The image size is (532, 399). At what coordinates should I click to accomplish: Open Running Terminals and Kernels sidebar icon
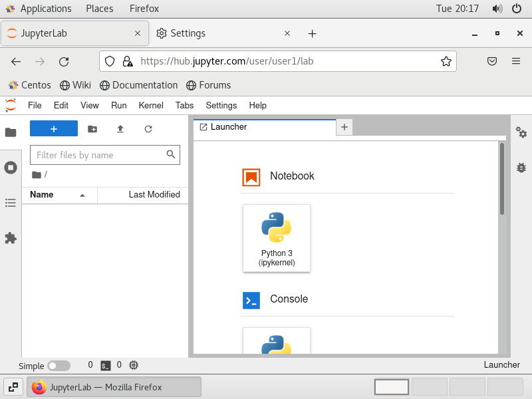(x=11, y=168)
